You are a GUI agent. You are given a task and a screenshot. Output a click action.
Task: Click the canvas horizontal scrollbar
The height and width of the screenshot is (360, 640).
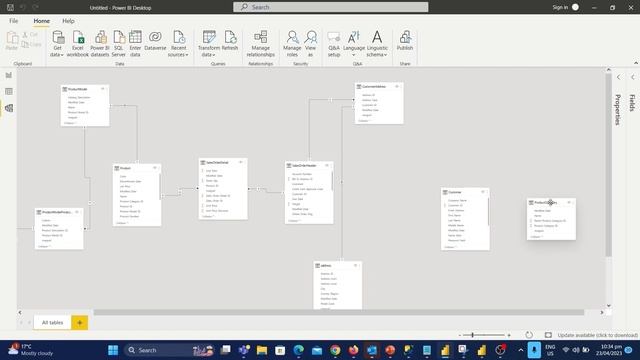339,312
